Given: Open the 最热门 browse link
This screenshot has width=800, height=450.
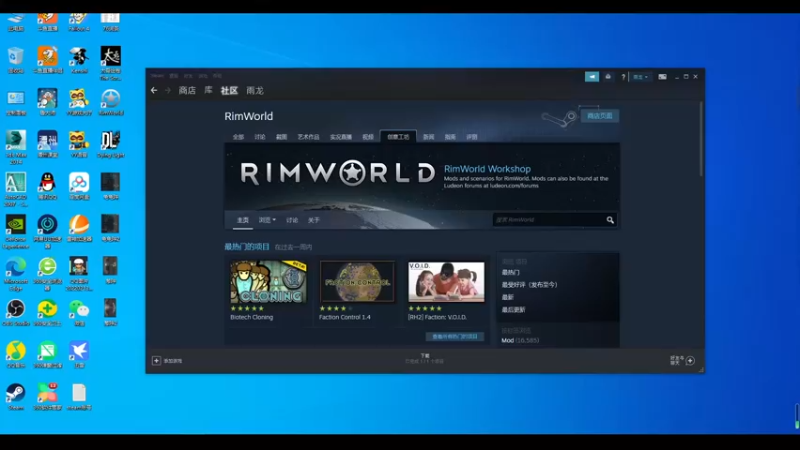Looking at the screenshot, I should click(511, 272).
